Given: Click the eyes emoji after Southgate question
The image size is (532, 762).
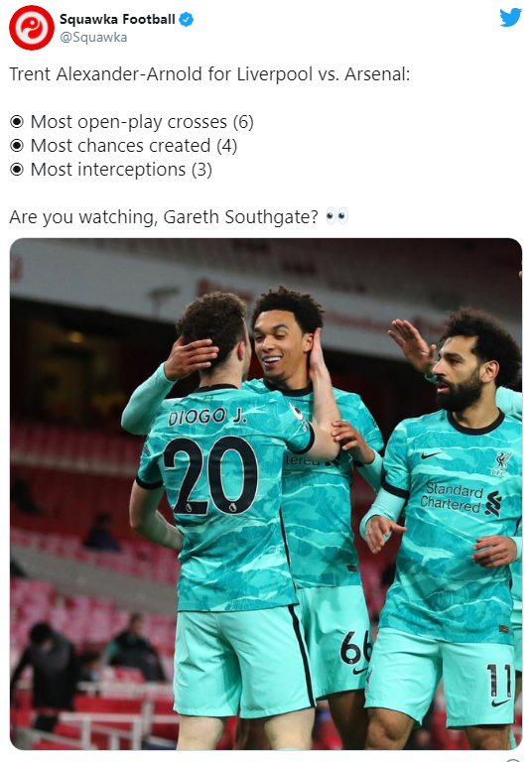Looking at the screenshot, I should coord(336,216).
